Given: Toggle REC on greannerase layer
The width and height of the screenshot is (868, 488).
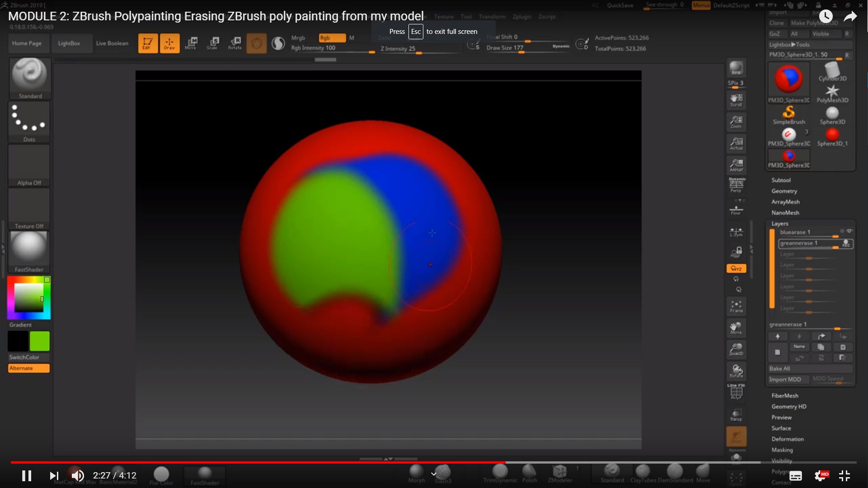Looking at the screenshot, I should coord(846,244).
